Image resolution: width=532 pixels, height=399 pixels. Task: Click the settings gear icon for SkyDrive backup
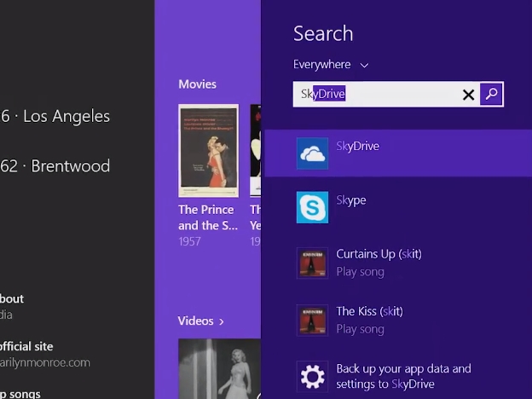(312, 377)
